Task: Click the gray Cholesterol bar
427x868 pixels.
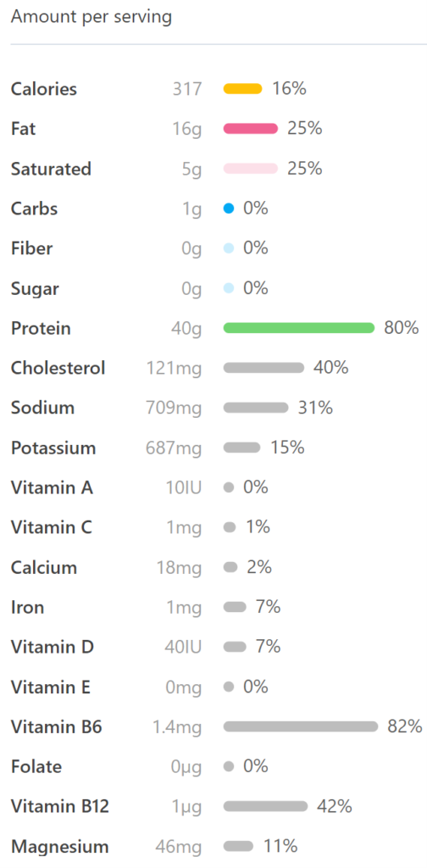Action: click(263, 368)
